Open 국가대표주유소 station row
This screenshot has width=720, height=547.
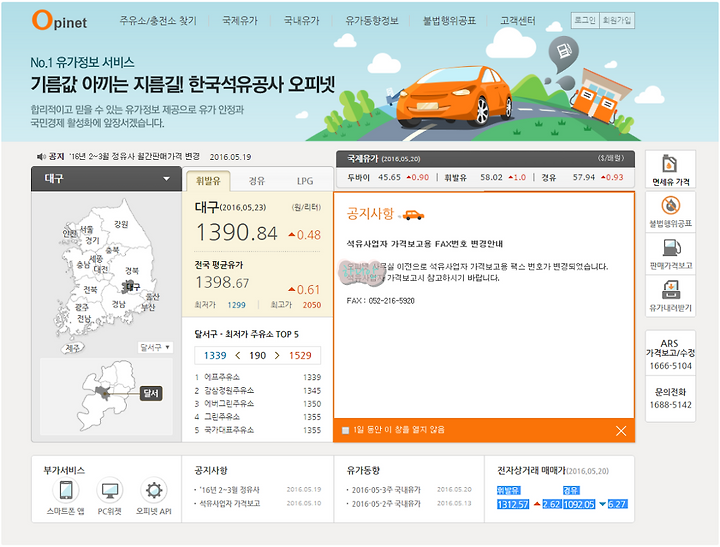(x=258, y=430)
